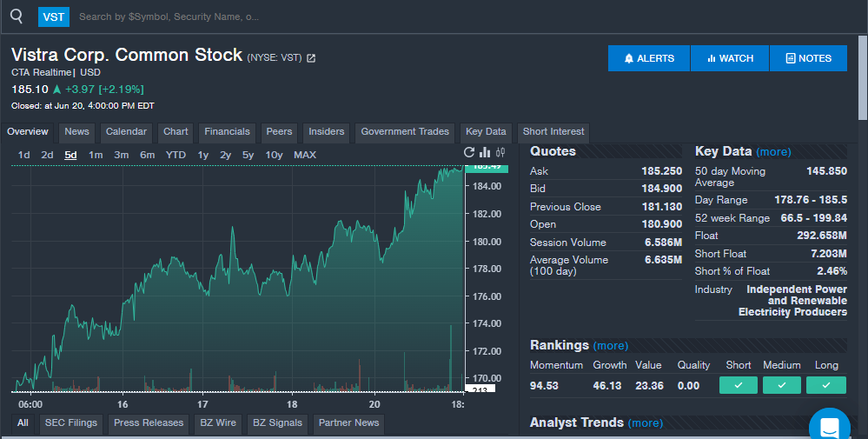
Task: Select the 5d chart range
Action: (70, 155)
